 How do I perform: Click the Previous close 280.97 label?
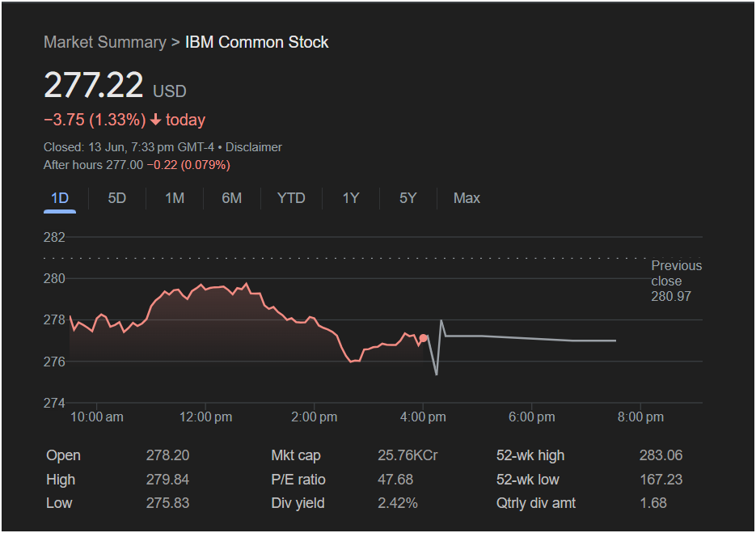coord(676,281)
